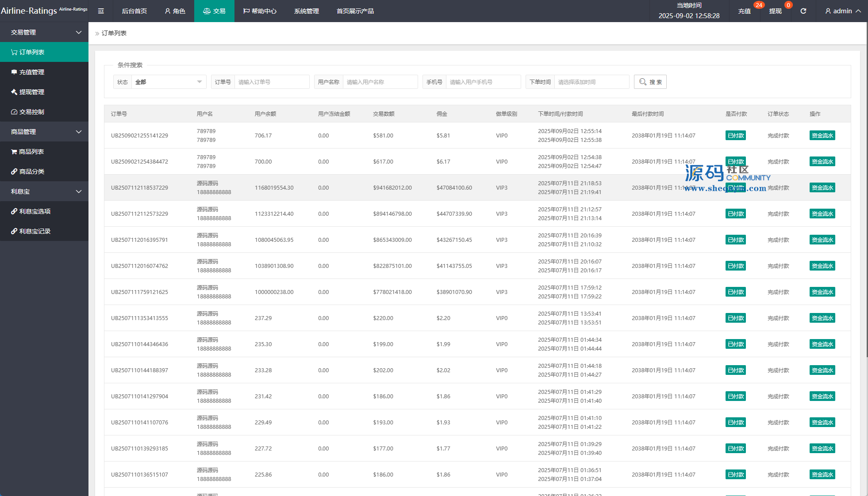Open the 状态 全部 dropdown

click(168, 82)
